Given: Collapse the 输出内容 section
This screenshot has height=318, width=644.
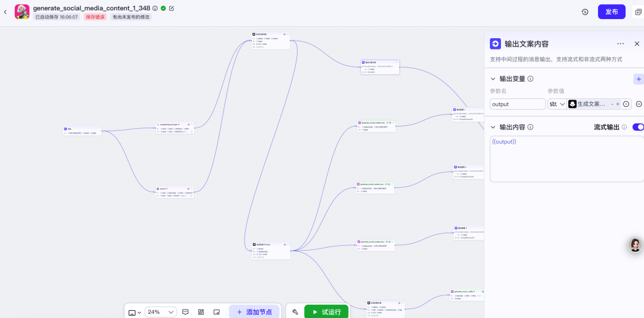Looking at the screenshot, I should [493, 127].
